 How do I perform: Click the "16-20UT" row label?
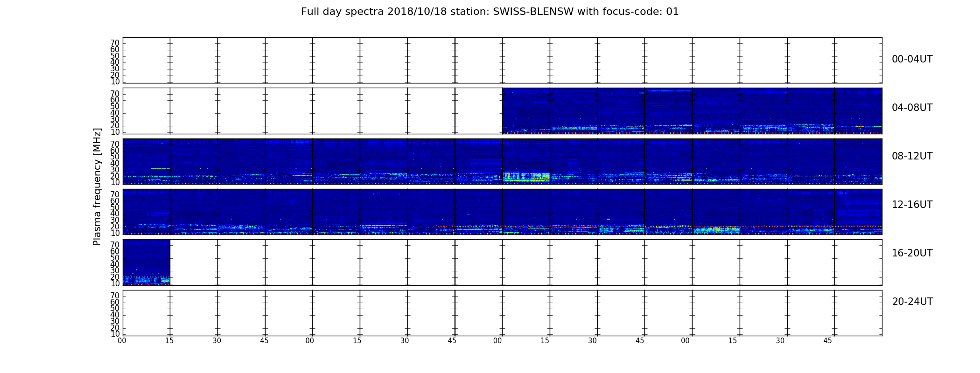point(912,253)
